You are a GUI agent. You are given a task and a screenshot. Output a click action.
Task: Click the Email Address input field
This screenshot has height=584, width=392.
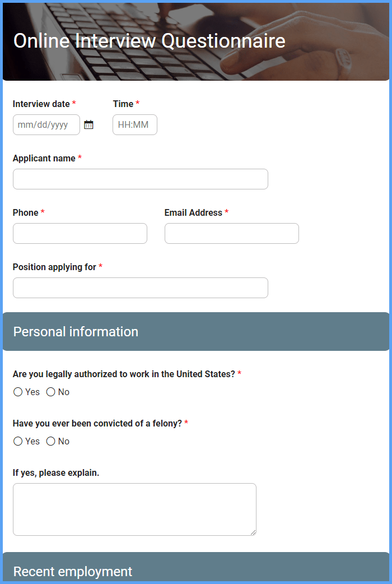coord(231,234)
